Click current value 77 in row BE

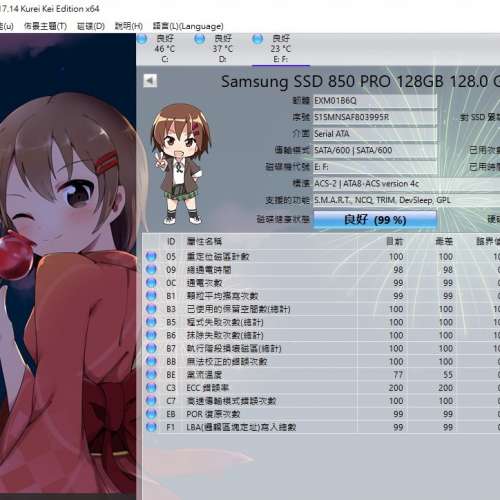tap(398, 375)
